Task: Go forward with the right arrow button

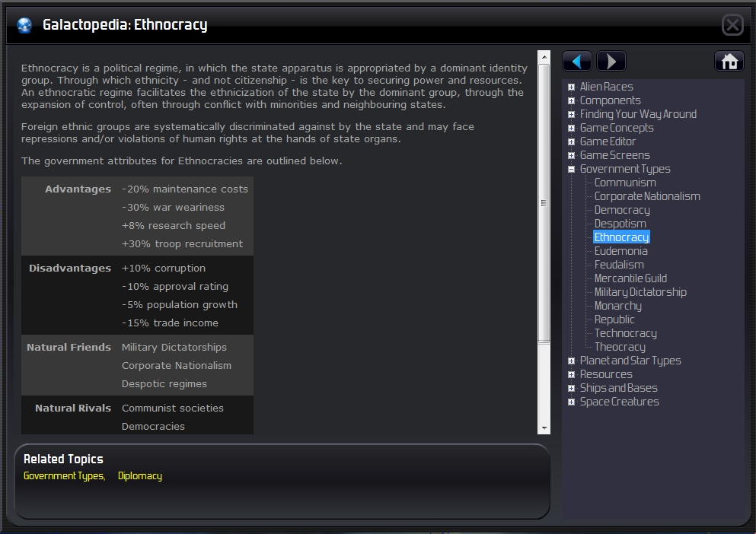Action: (611, 61)
